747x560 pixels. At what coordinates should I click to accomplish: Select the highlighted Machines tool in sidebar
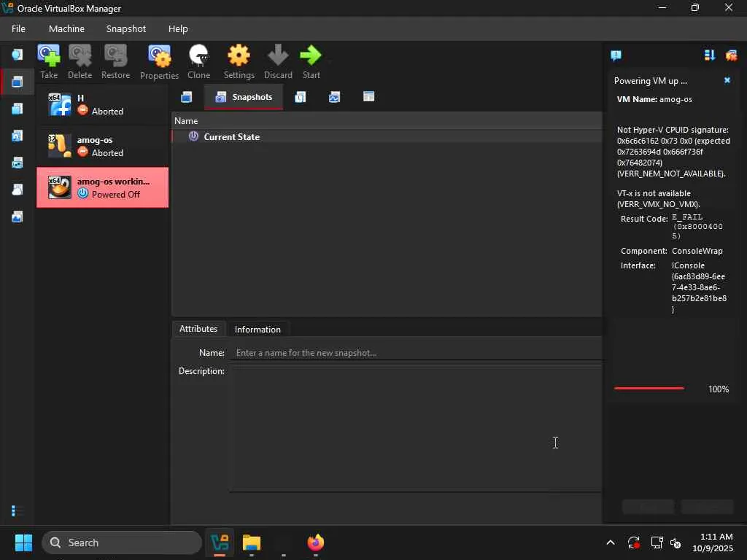[18, 82]
